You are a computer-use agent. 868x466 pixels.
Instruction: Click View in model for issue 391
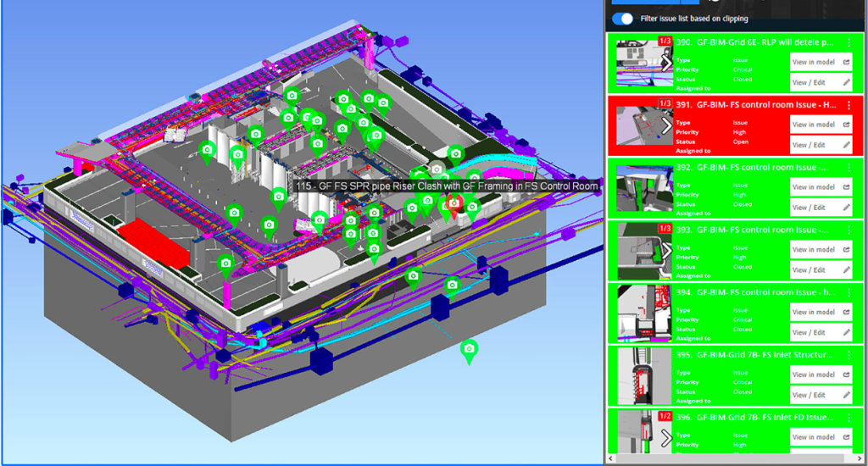coord(820,125)
